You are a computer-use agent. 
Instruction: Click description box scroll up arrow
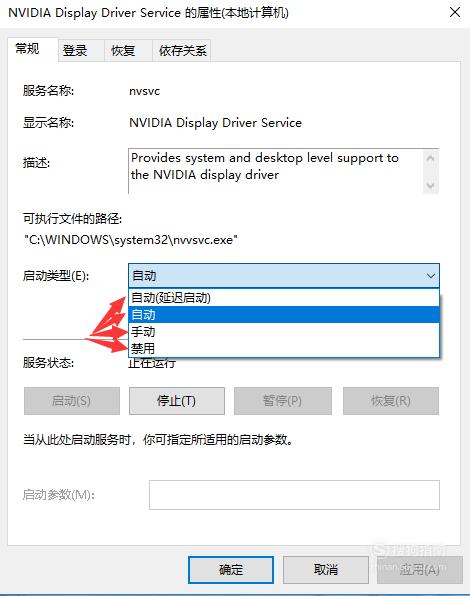430,158
